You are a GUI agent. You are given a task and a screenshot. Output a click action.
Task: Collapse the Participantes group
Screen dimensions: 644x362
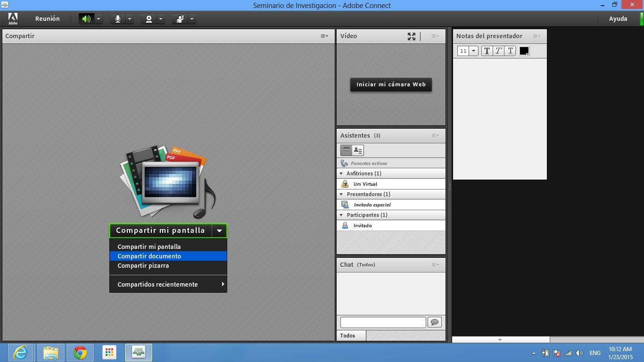[x=342, y=215]
